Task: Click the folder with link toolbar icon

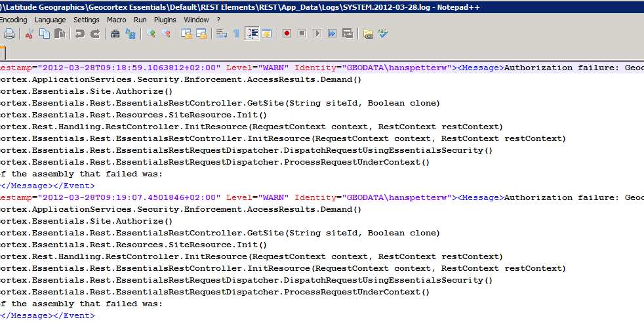Action: pyautogui.click(x=368, y=33)
